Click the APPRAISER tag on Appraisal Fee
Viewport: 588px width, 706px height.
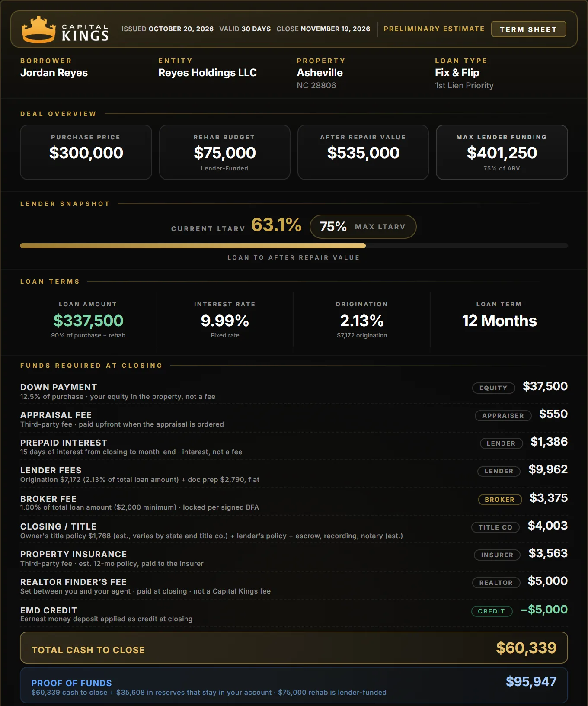tap(503, 416)
